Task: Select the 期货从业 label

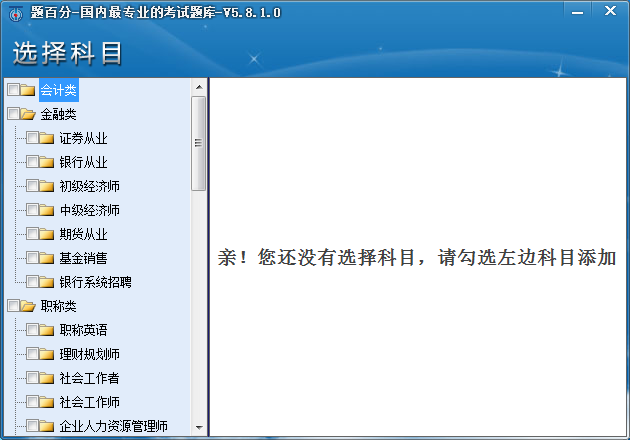Action: coord(84,234)
